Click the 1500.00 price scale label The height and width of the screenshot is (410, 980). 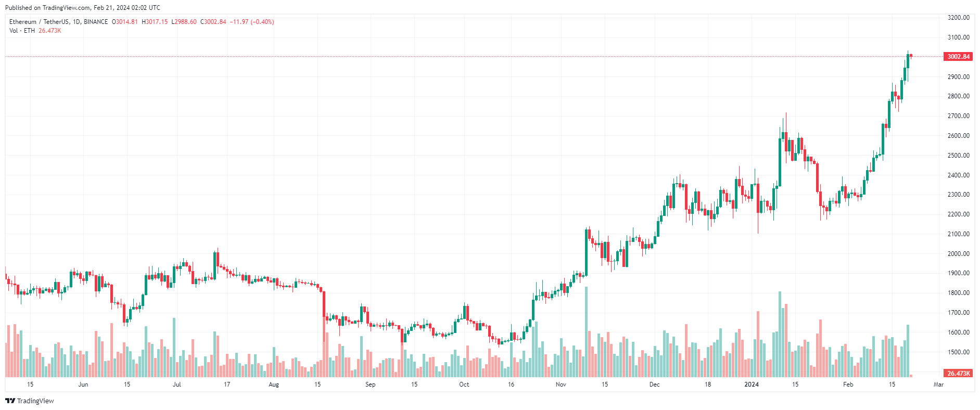click(x=958, y=352)
